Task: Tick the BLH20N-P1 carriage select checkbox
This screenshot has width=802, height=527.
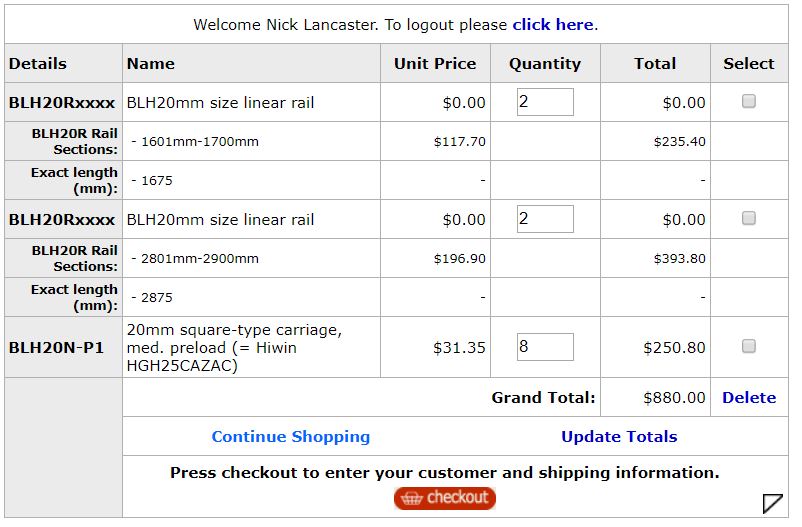Action: point(748,346)
